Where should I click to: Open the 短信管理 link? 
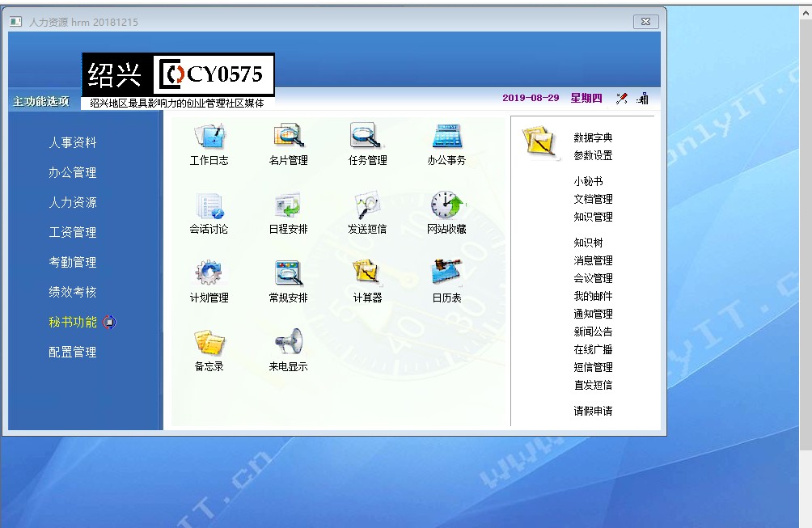tap(593, 367)
